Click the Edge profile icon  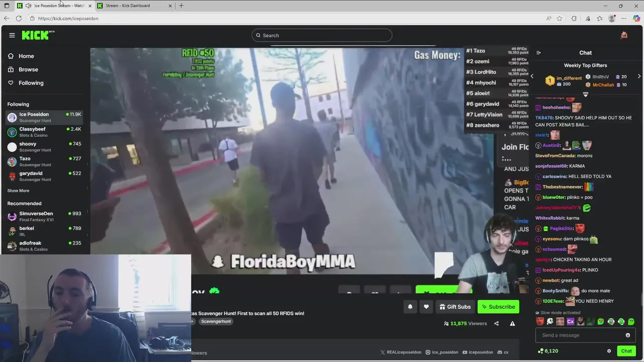(x=612, y=18)
